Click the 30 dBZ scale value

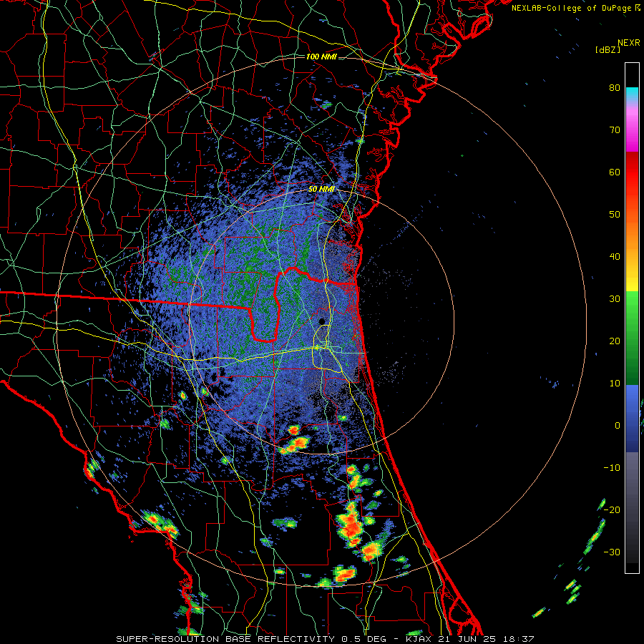(x=615, y=299)
